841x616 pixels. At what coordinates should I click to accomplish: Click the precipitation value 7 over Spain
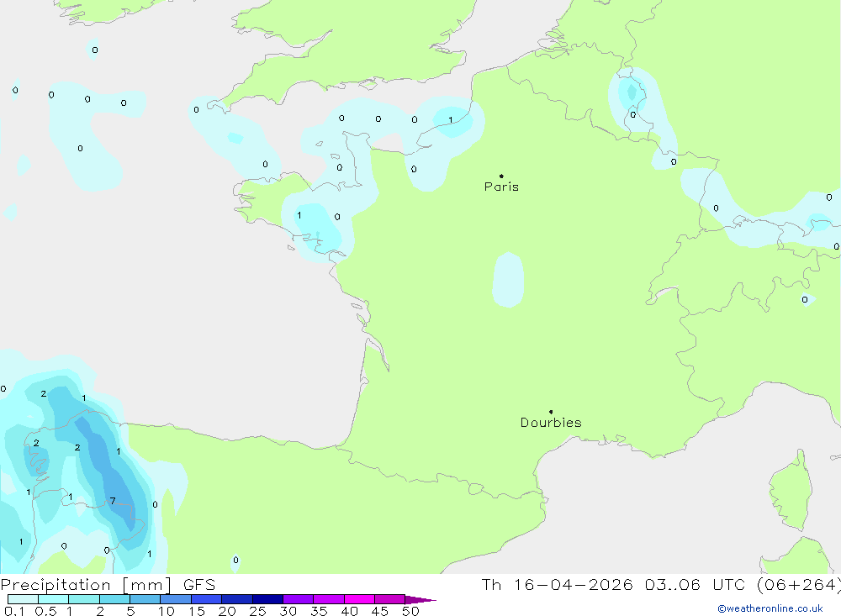113,502
